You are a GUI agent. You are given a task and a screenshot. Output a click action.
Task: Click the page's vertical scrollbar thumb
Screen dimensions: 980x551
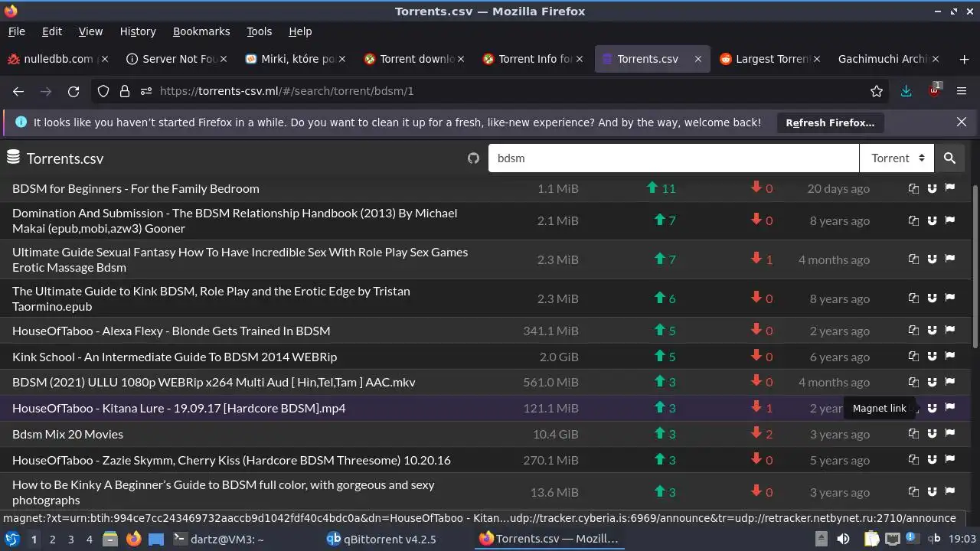point(975,266)
